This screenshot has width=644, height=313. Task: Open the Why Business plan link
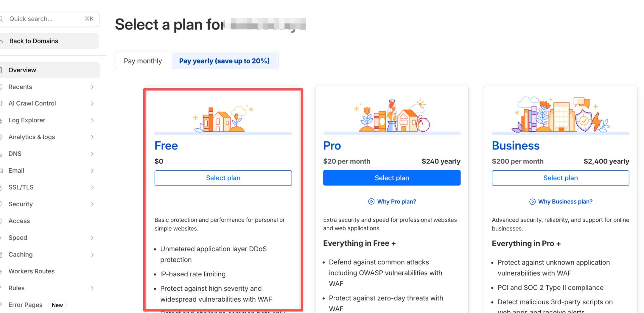(x=565, y=202)
